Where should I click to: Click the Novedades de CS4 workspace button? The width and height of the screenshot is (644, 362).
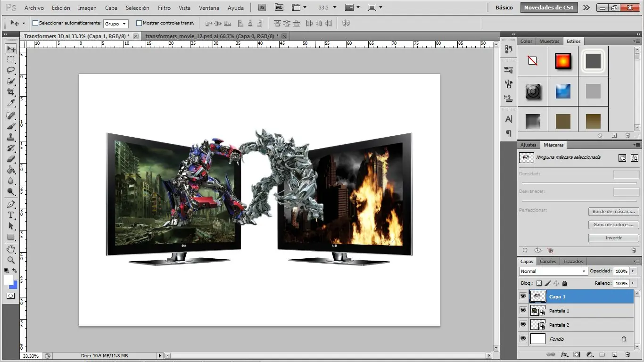[x=549, y=8]
